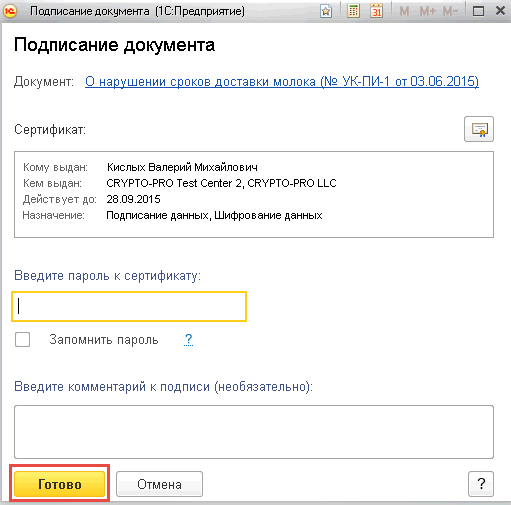Screen dimensions: 511x505
Task: Enable the Запомнить пароль checkbox
Action: click(22, 339)
